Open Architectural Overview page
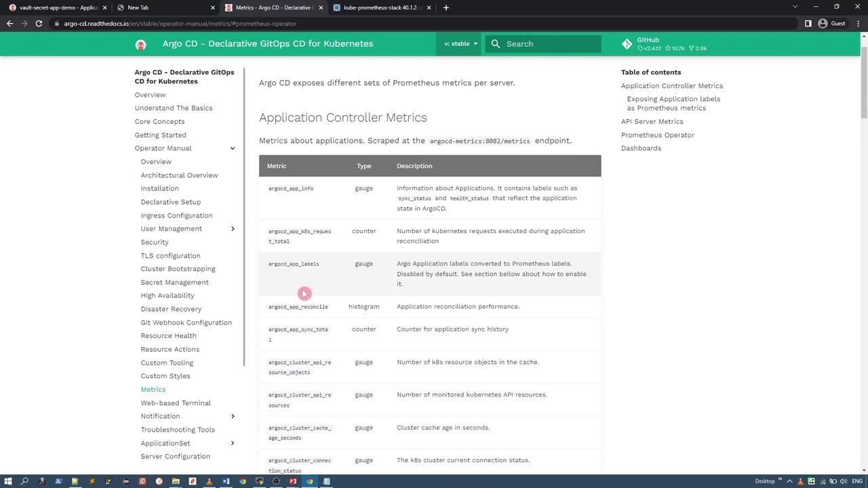The width and height of the screenshot is (868, 488). (179, 176)
